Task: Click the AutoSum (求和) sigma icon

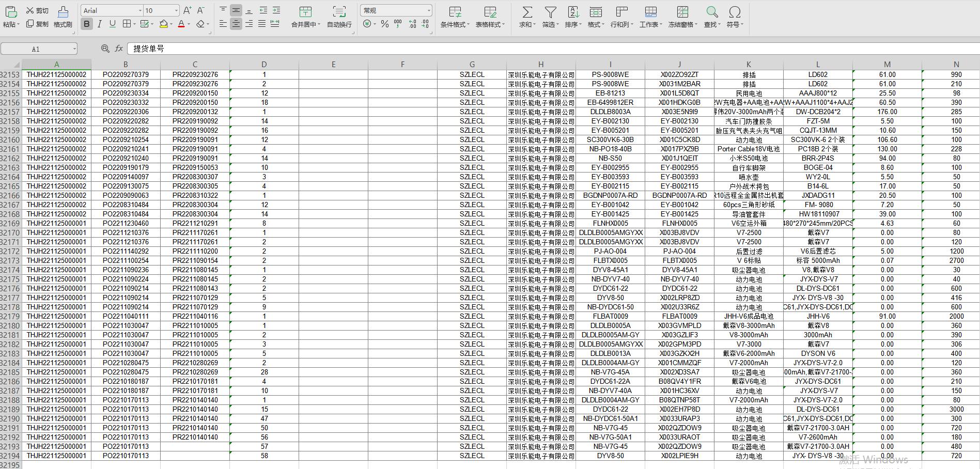Action: click(527, 12)
